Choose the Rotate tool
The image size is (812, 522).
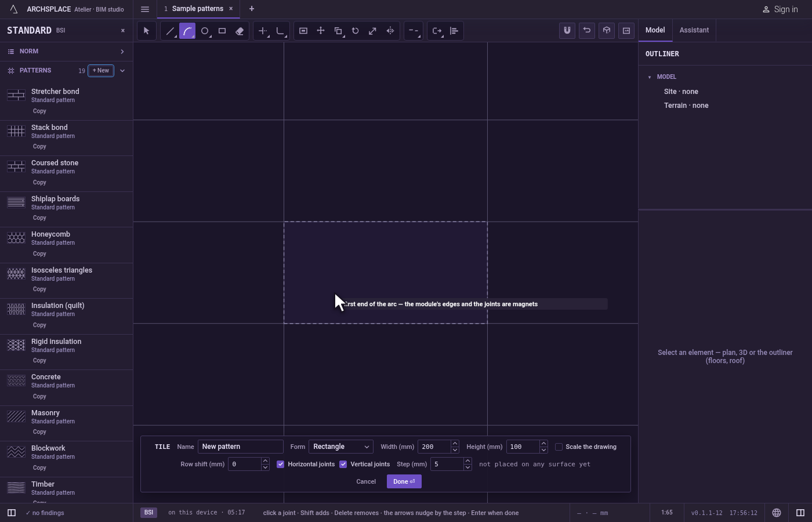[x=356, y=31]
